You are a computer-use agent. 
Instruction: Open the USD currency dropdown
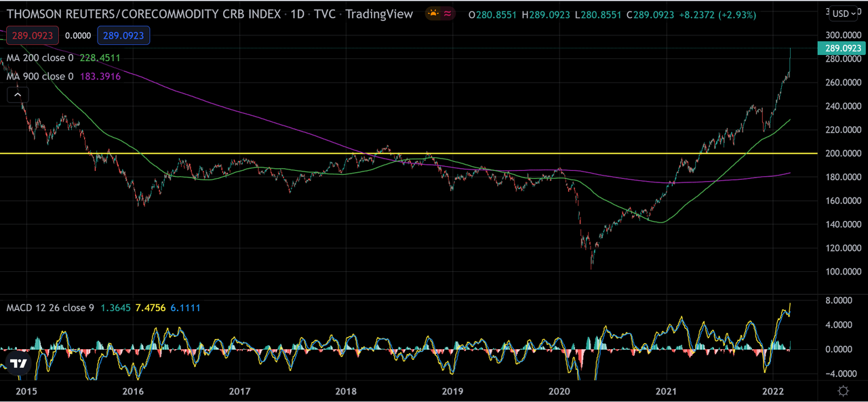tap(845, 14)
